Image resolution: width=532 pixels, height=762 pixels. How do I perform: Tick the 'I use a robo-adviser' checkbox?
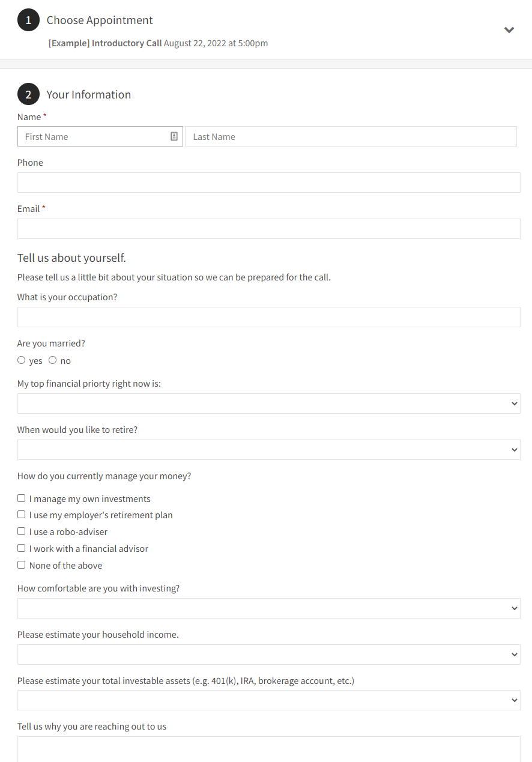[x=22, y=531]
